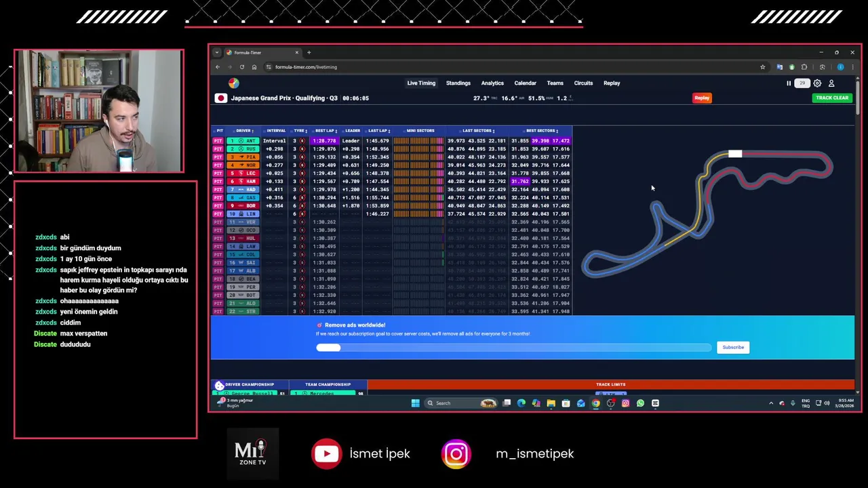Sort by the TYRE column header
Viewport: 868px width, 488px height.
[300, 131]
